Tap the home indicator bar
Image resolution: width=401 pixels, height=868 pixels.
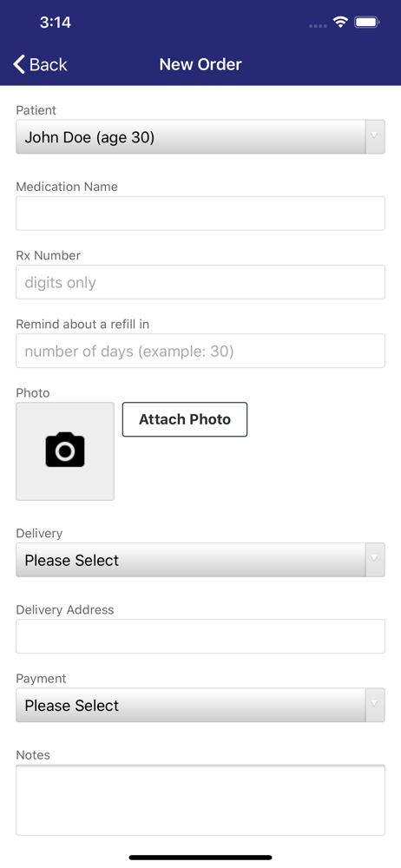[200, 858]
